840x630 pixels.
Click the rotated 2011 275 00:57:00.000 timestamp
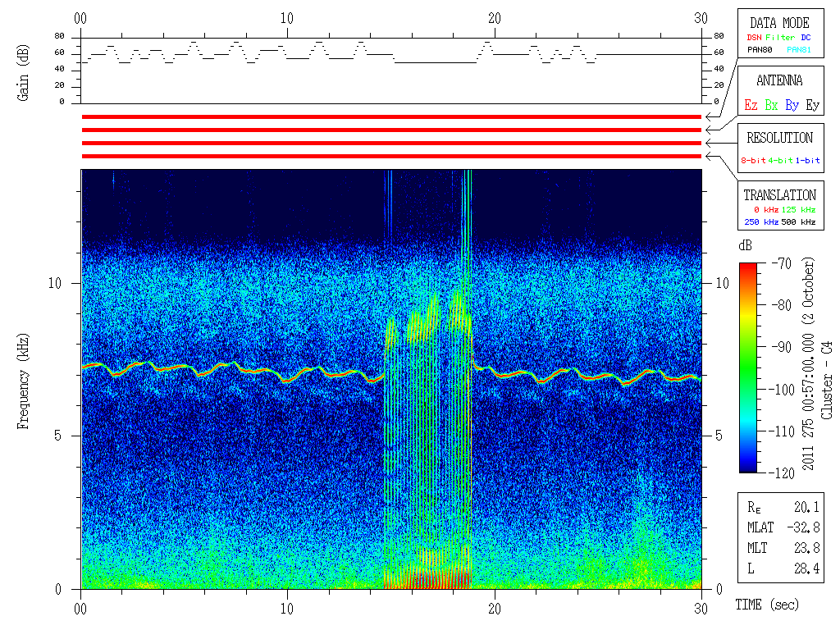pyautogui.click(x=808, y=402)
